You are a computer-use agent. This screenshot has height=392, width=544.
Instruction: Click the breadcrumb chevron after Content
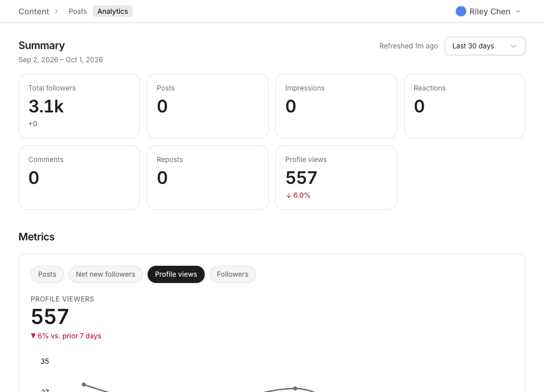(x=56, y=12)
